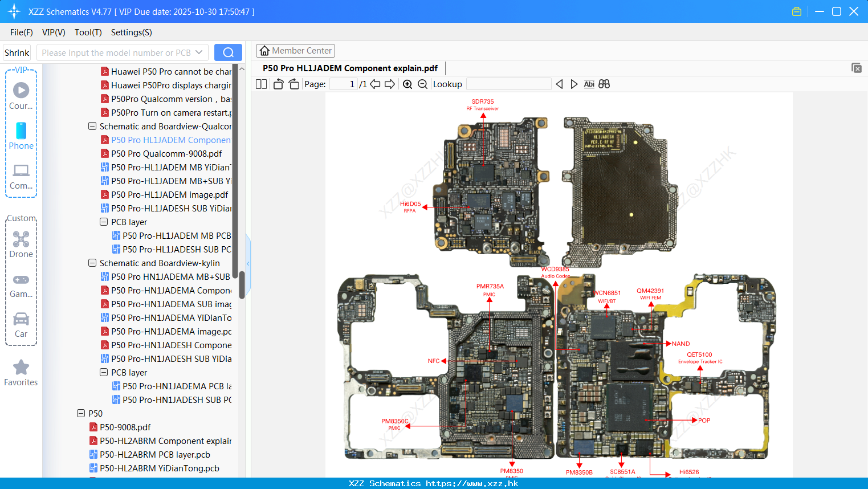Toggle two-page view icon in PDF toolbar
Image resolution: width=868 pixels, height=489 pixels.
tap(261, 84)
